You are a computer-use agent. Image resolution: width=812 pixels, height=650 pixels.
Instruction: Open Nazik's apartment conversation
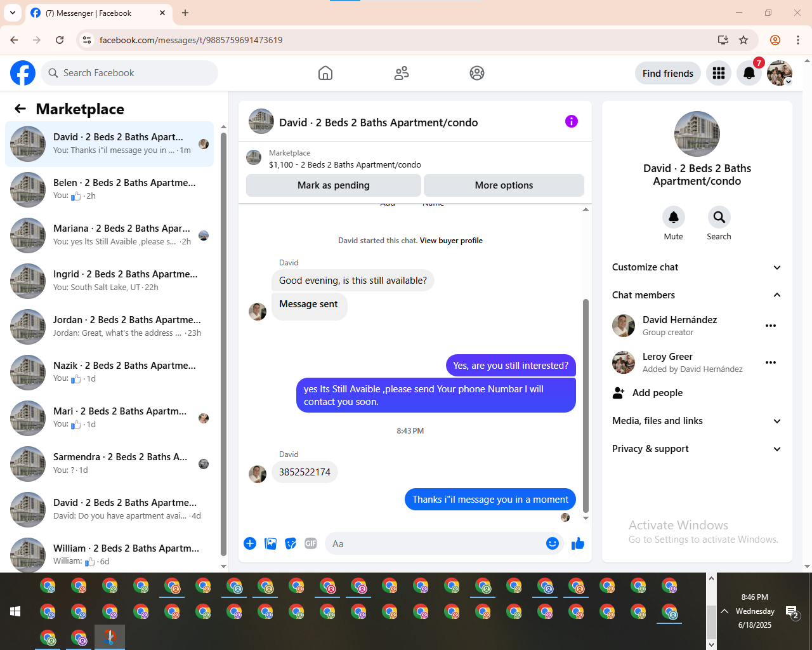coord(109,373)
